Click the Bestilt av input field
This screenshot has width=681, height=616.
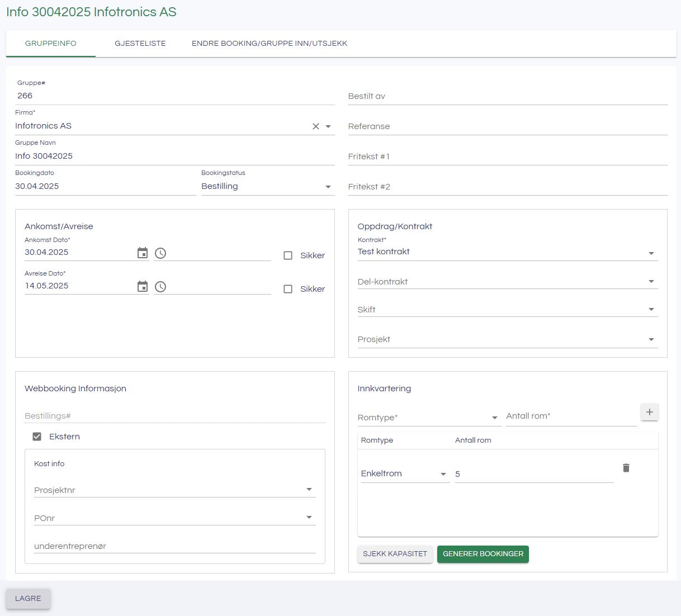coord(507,96)
